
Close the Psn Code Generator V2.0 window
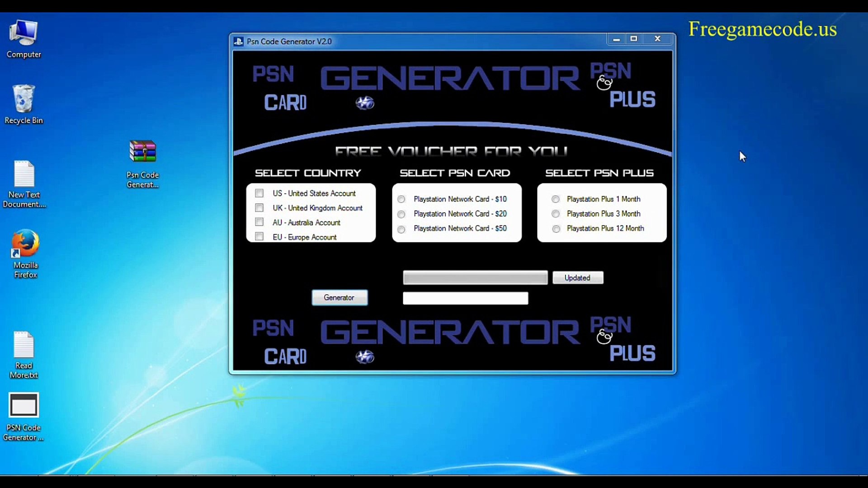click(657, 39)
